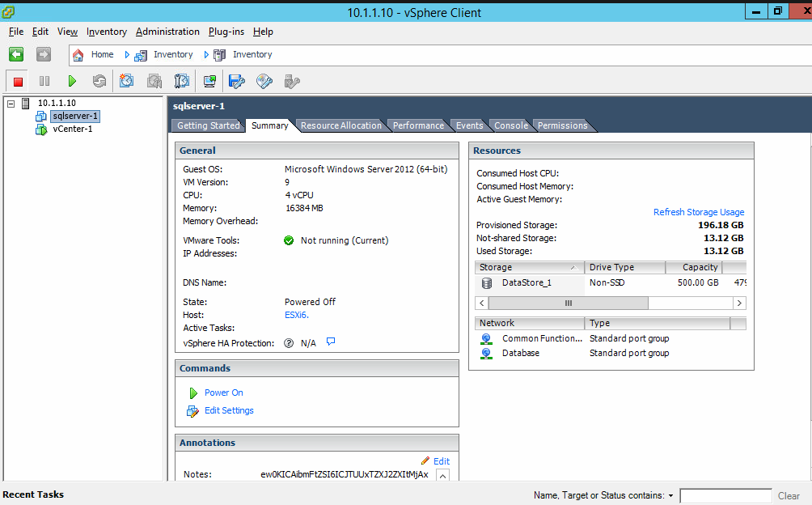Open the Permissions tab
This screenshot has height=505, width=812.
[563, 125]
